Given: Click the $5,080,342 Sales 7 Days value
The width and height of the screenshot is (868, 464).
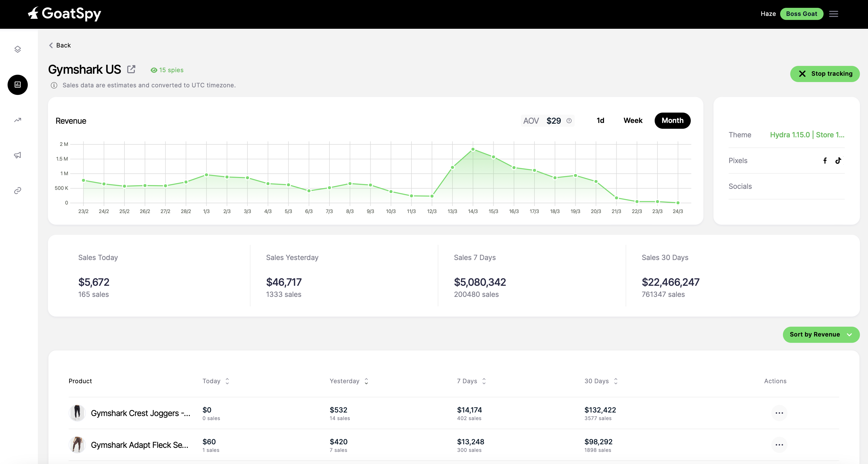Looking at the screenshot, I should (480, 282).
